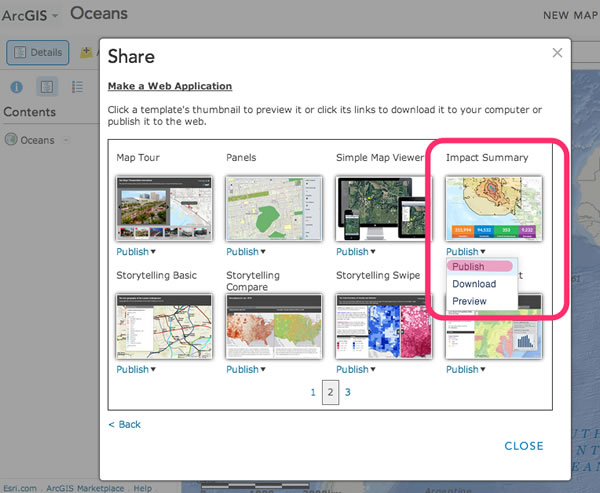The image size is (600, 493).
Task: Click the CLOSE button in Share dialog
Action: tap(524, 446)
